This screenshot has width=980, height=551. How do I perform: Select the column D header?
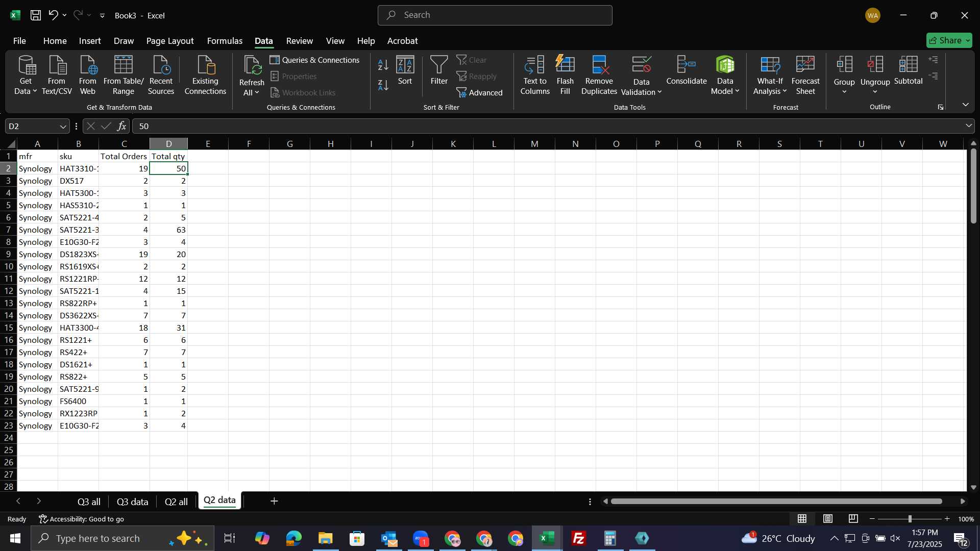pos(168,144)
